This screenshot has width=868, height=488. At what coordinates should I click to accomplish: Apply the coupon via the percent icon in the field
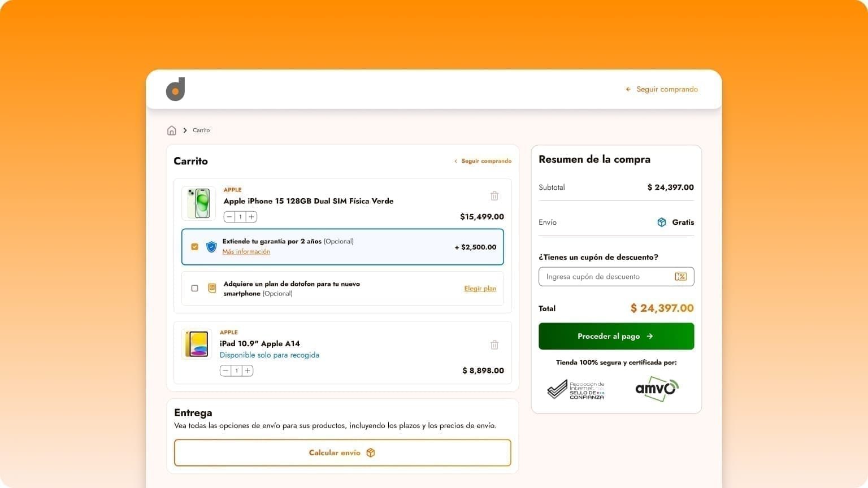click(x=681, y=277)
